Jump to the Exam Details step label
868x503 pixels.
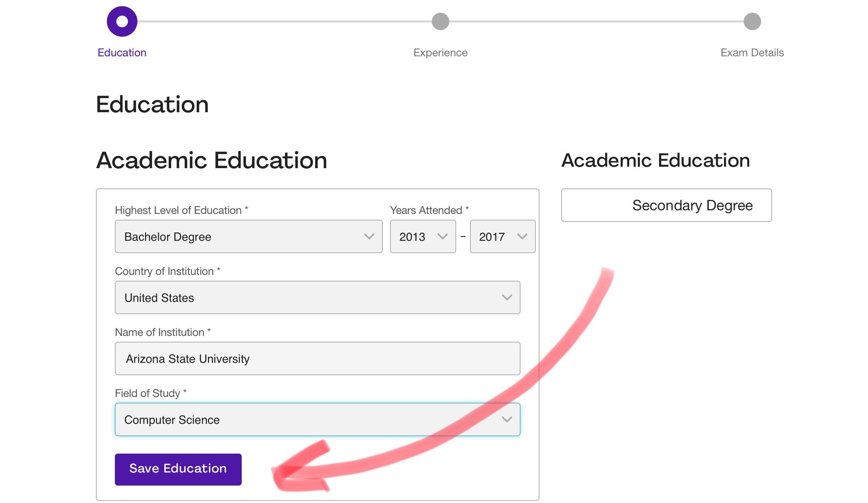tap(752, 53)
